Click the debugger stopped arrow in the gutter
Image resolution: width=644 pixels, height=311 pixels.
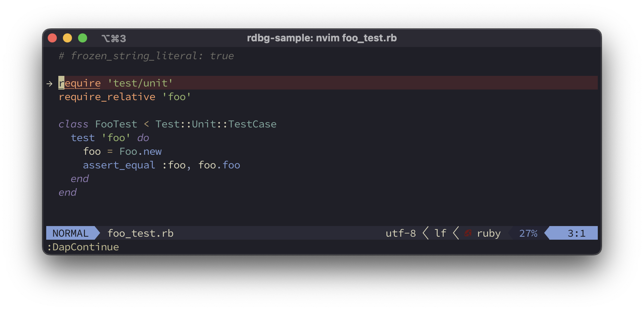pos(50,83)
